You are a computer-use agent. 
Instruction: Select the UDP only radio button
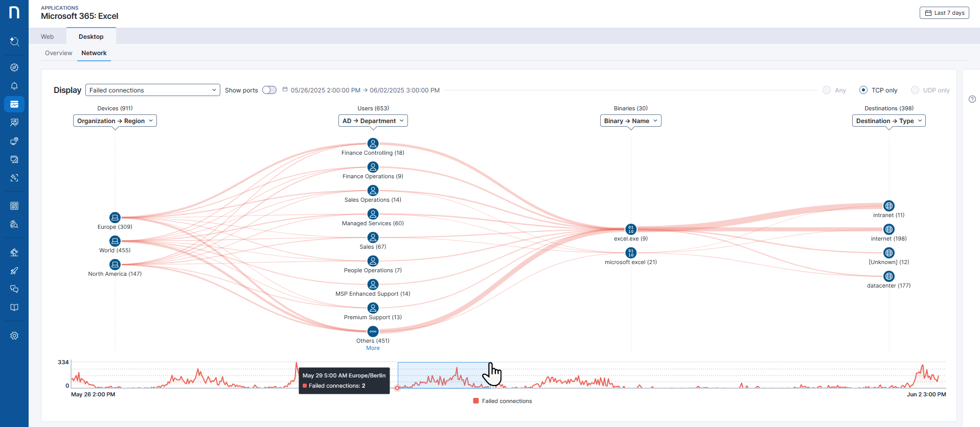click(915, 90)
